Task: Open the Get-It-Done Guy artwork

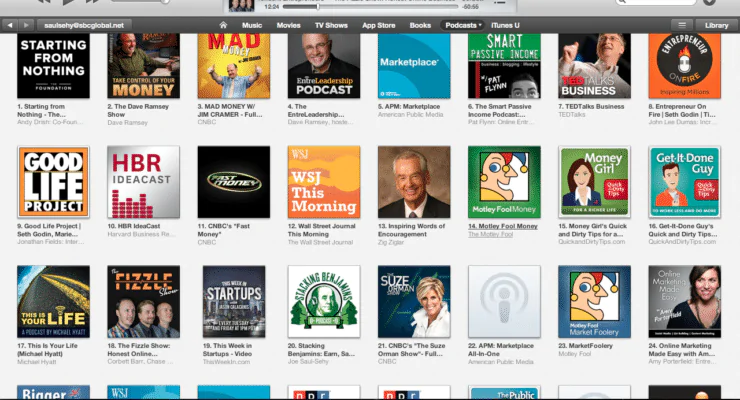Action: coord(684,182)
